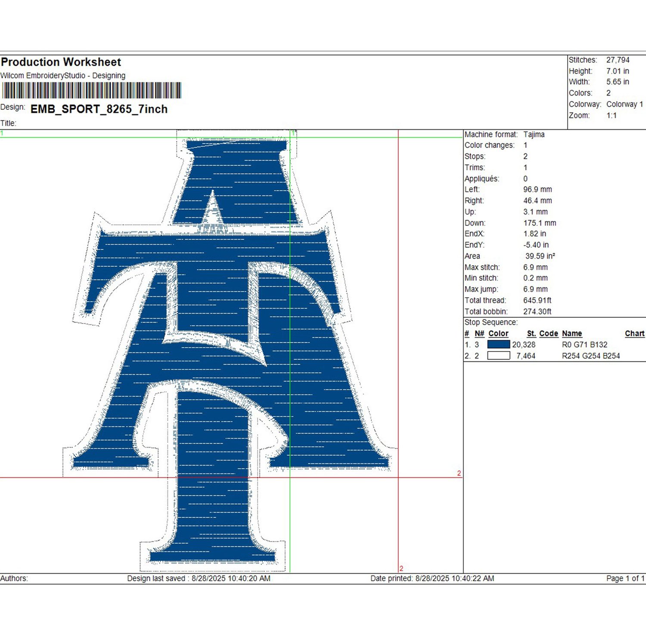
Task: Click the embroidery design preview image
Action: tap(231, 351)
